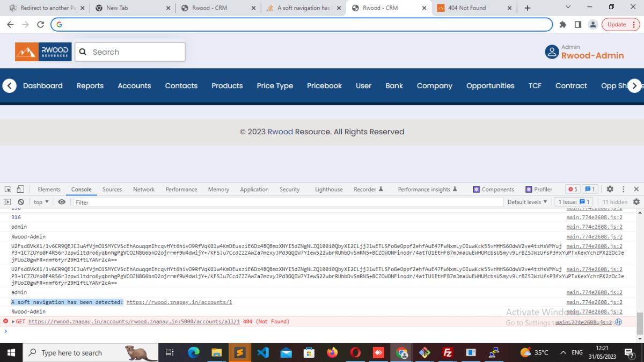644x362 pixels.
Task: Switch to the Elements tab in DevTools
Action: coord(49,189)
